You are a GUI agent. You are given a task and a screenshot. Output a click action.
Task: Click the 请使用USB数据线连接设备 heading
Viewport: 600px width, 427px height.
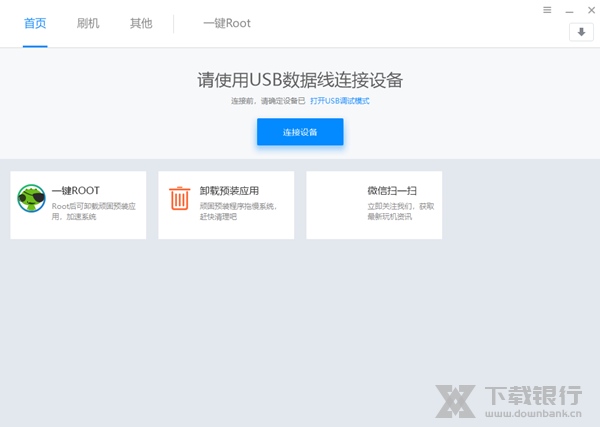click(x=300, y=80)
